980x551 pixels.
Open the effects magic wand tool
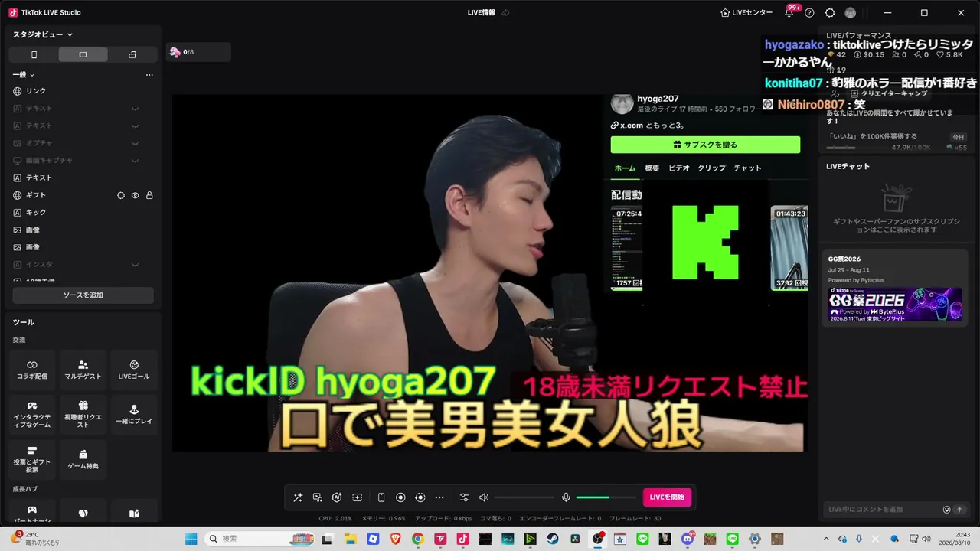(x=298, y=497)
